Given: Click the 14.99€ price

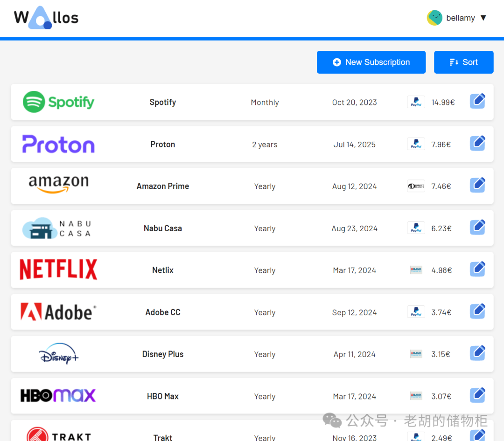Looking at the screenshot, I should [443, 103].
